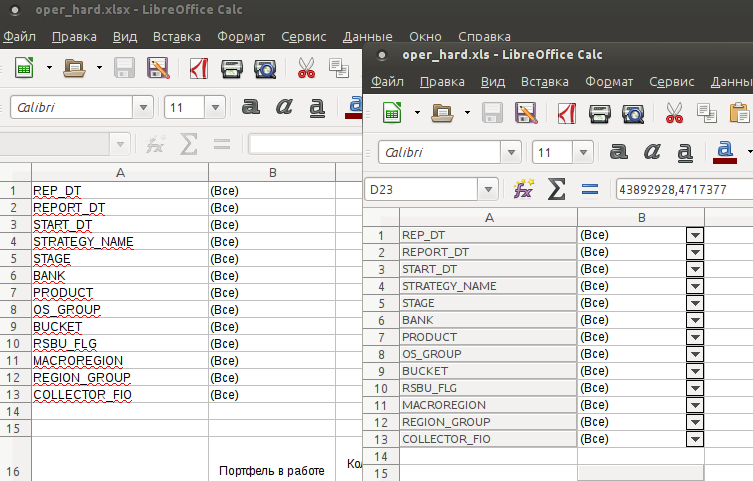This screenshot has height=481, width=753.
Task: Expand Name Box dropdown next to D23
Action: point(487,189)
